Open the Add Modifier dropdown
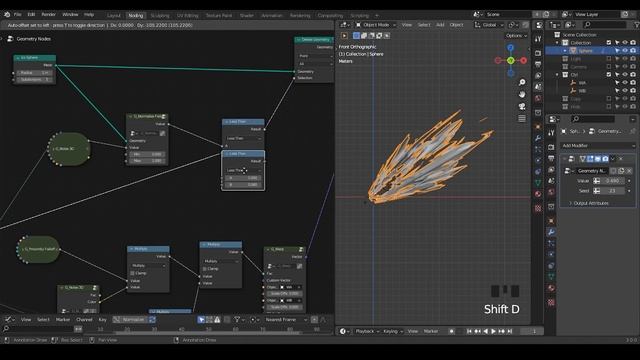Image resolution: width=640 pixels, height=360 pixels. pyautogui.click(x=598, y=146)
